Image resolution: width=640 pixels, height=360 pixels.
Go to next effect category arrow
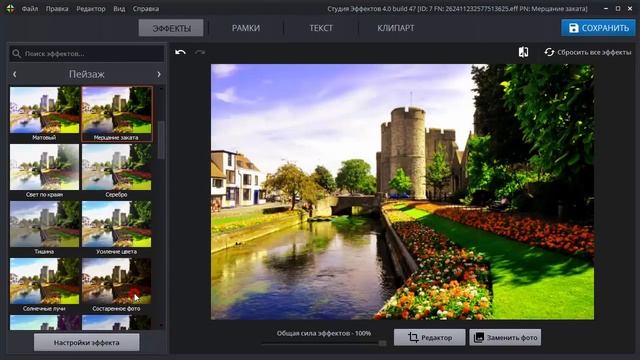[x=159, y=74]
